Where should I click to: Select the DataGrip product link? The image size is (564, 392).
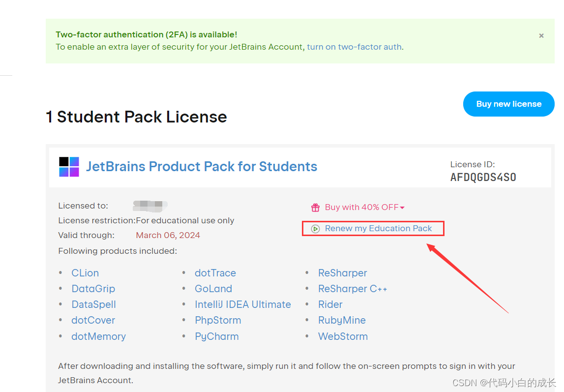pos(93,289)
